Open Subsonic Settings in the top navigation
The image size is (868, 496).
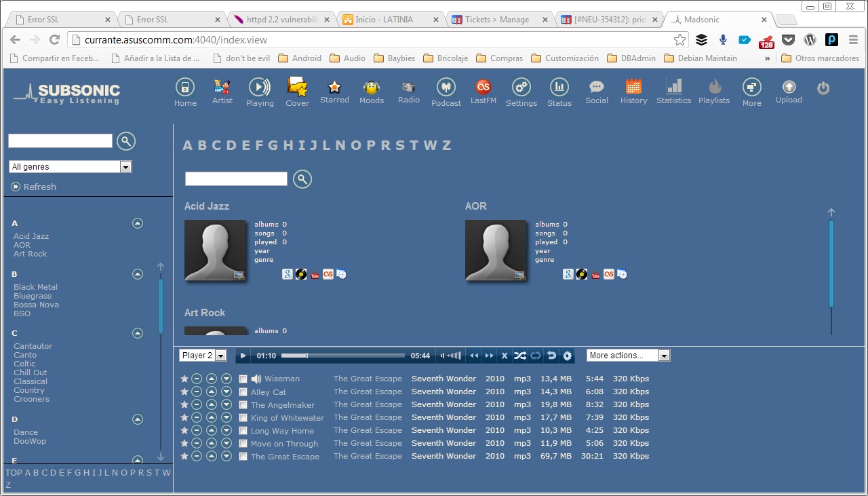click(x=521, y=92)
